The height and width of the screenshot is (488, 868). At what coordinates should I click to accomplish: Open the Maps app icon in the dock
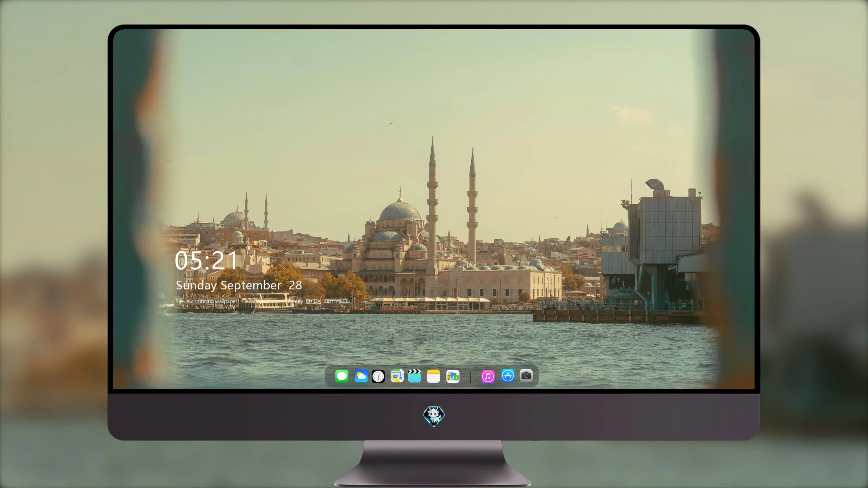click(x=397, y=376)
